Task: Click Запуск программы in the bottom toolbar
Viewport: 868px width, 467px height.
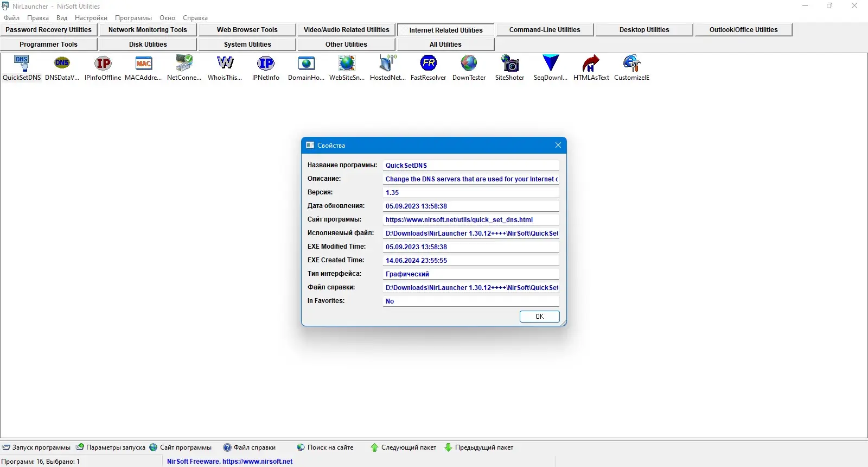Action: [x=37, y=447]
